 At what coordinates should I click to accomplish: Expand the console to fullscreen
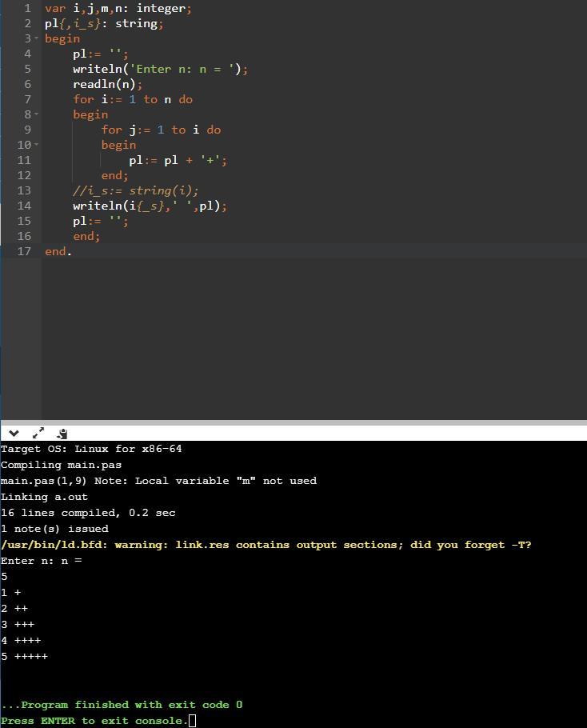click(x=38, y=433)
